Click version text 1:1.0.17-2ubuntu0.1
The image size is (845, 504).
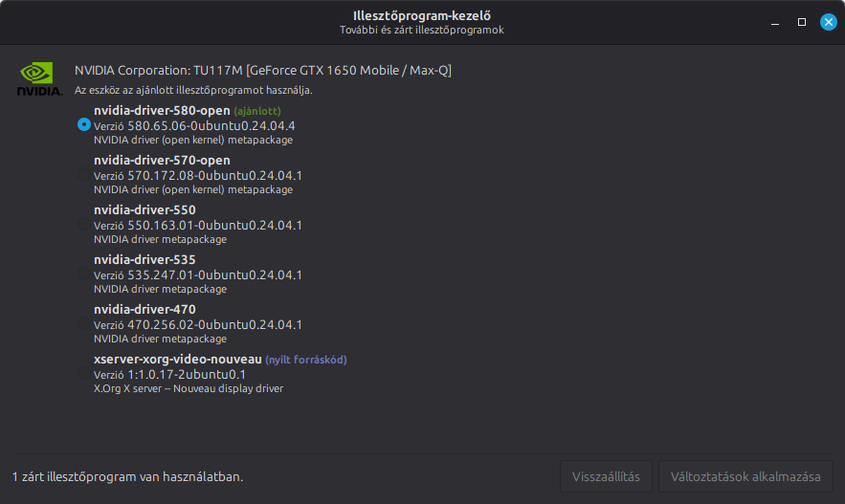(x=187, y=374)
